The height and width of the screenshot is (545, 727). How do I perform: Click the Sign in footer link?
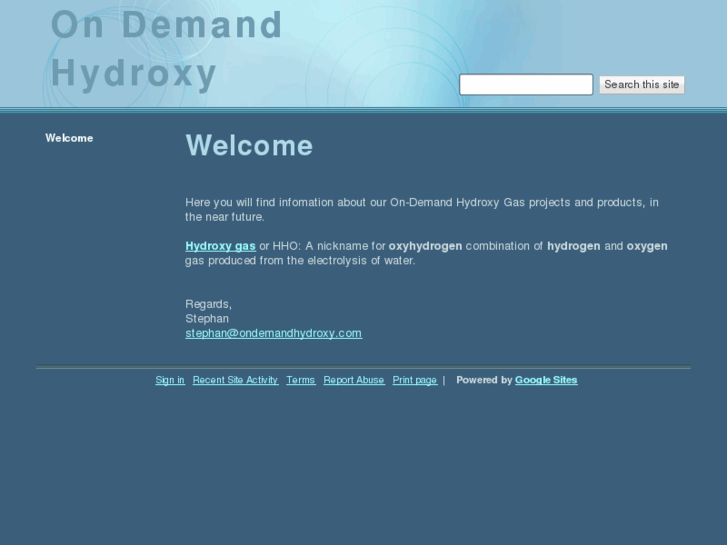coord(170,380)
